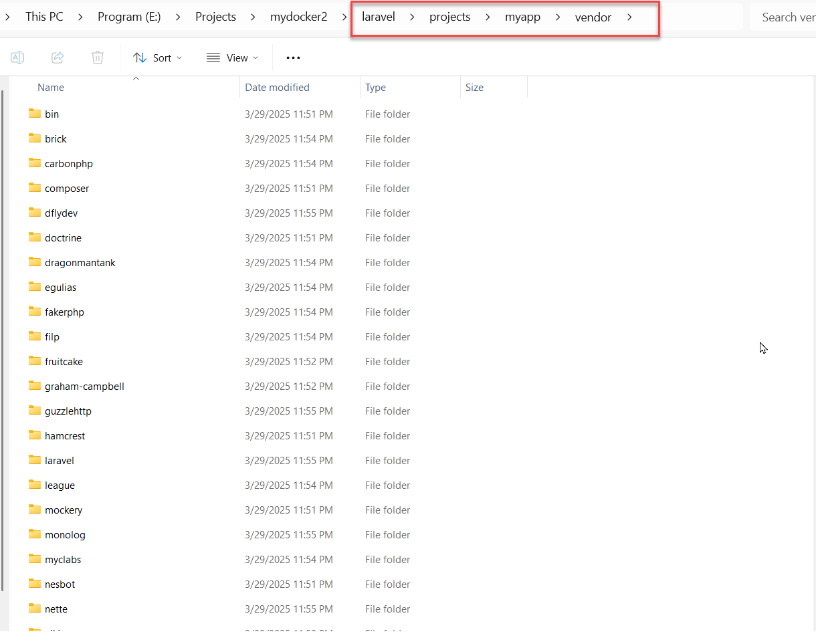Click the guzzlehttp folder name

pos(68,411)
